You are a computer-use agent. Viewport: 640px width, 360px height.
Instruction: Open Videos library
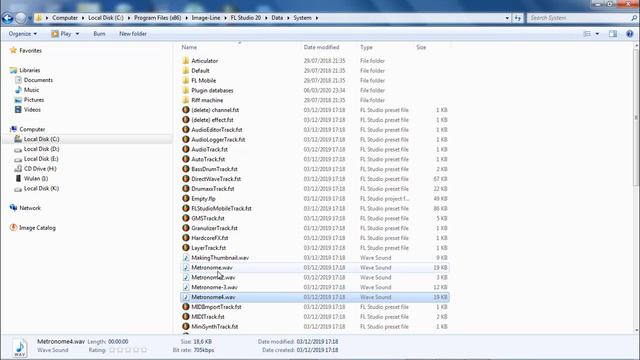tap(32, 109)
